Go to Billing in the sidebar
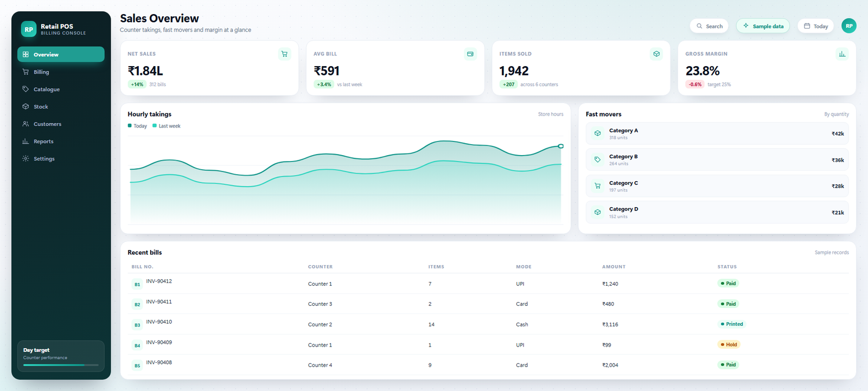 61,72
